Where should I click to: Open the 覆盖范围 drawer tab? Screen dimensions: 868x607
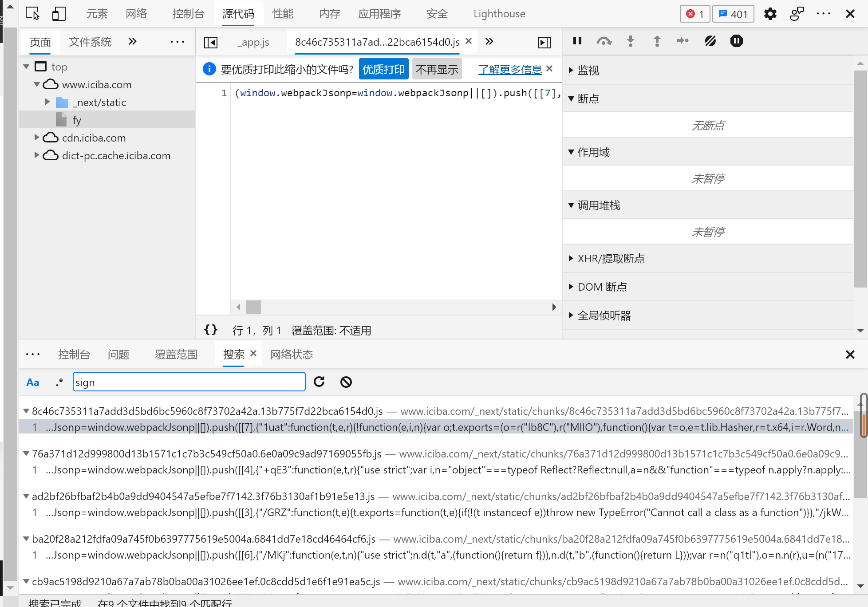coord(176,355)
